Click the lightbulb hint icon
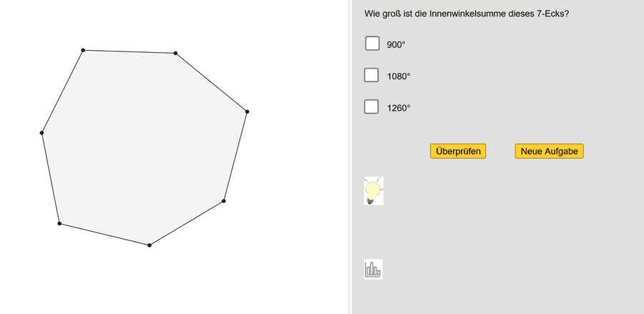Screen dimensions: 644x314 (x=374, y=191)
